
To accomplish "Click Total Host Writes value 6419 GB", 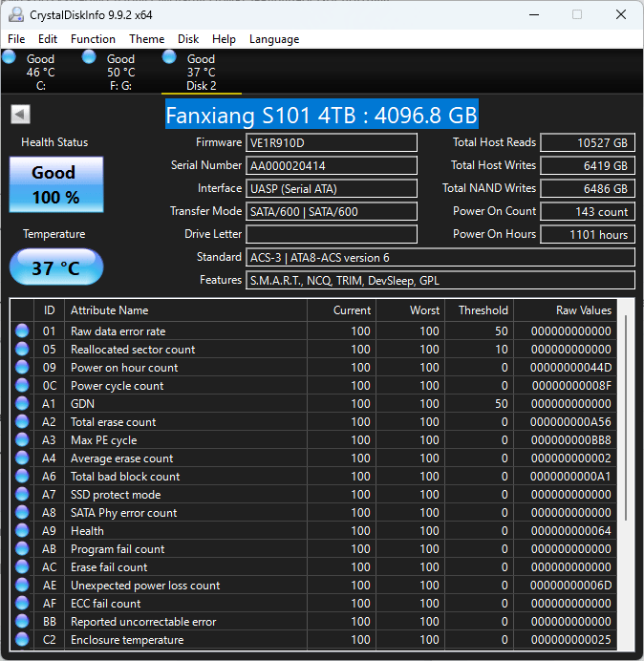I will tap(588, 165).
